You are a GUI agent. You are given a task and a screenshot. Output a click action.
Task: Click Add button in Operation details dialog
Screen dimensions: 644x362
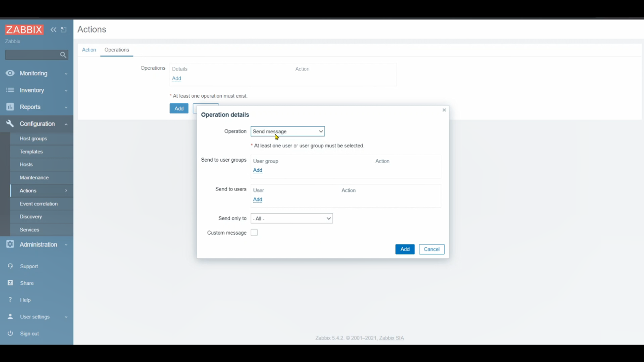coord(405,249)
